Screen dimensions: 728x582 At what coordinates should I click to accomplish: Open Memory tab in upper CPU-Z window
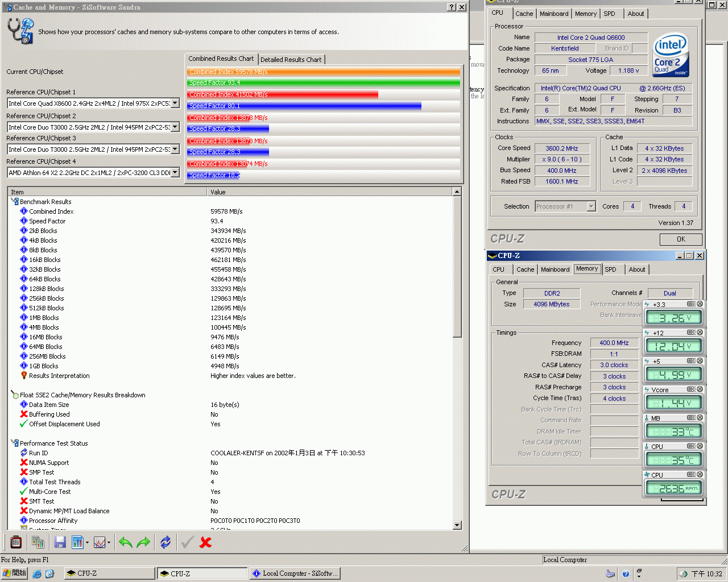click(x=586, y=14)
